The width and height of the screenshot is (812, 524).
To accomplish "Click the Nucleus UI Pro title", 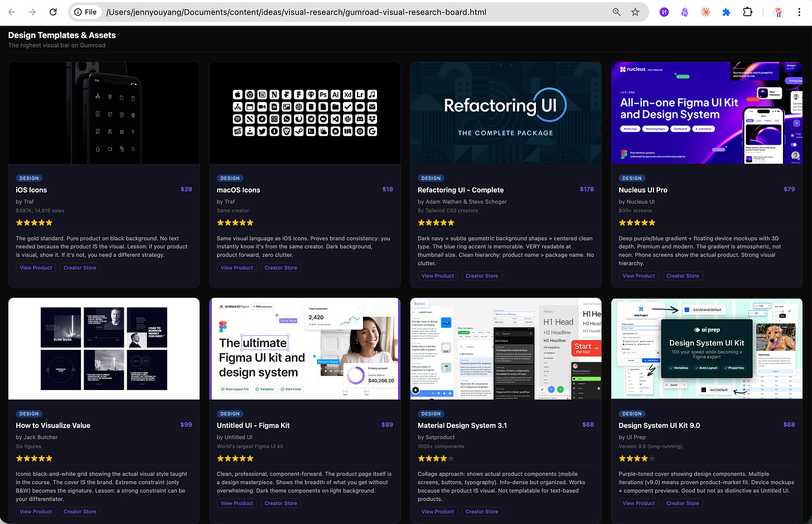I will coord(643,190).
